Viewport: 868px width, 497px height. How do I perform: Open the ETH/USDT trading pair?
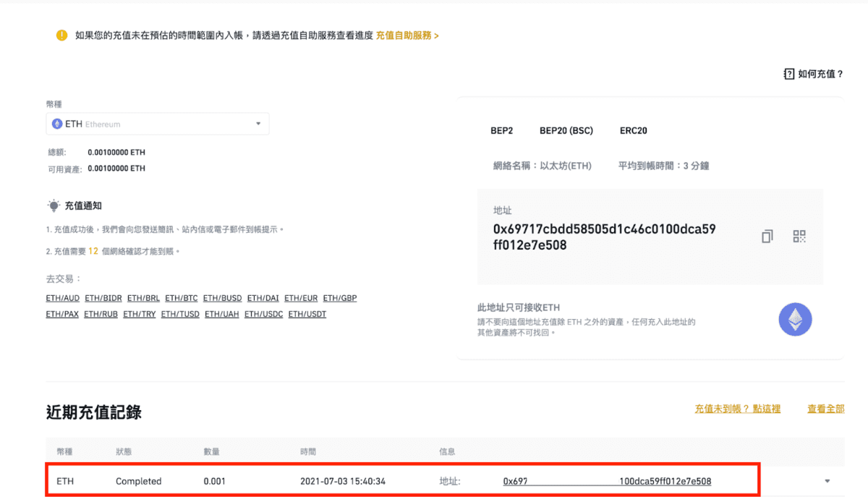307,313
